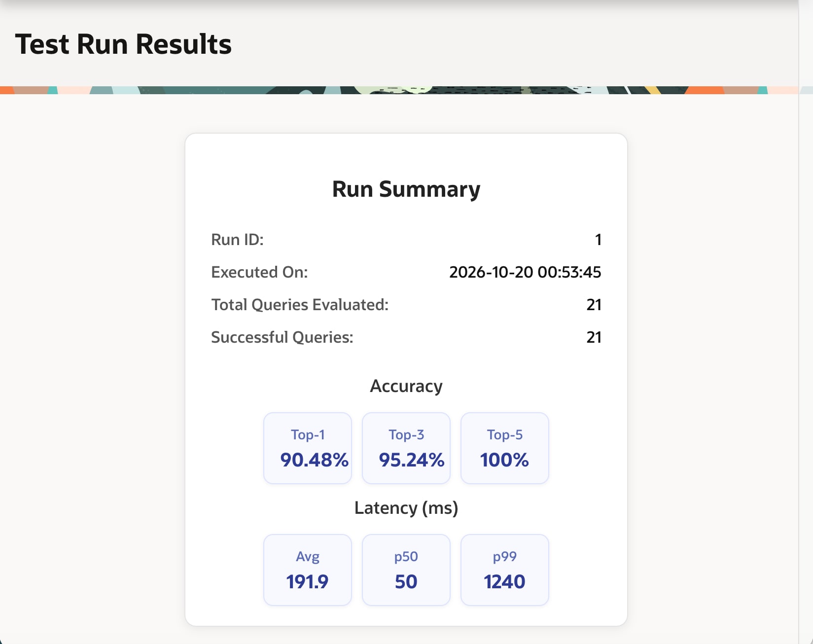The height and width of the screenshot is (644, 813).
Task: Click the Run ID label
Action: tap(237, 240)
